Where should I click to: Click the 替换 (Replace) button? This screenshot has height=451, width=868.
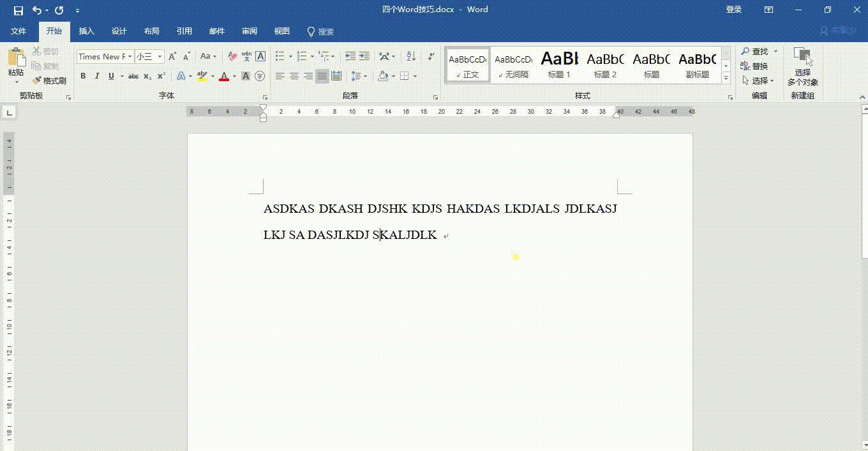click(754, 66)
